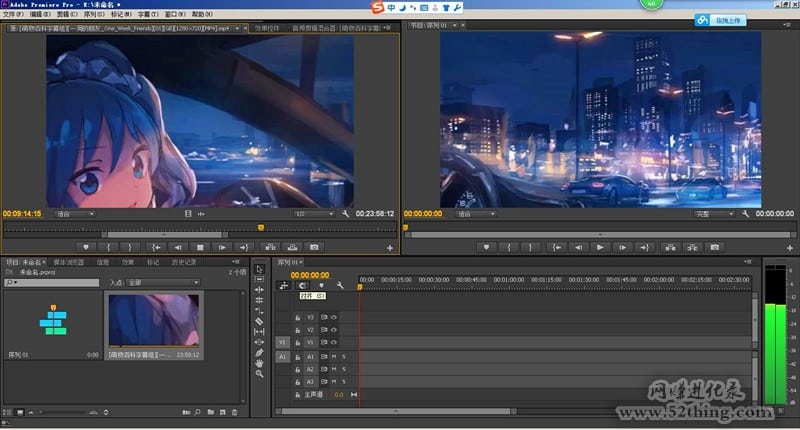Switch to 效果控件 tab

(x=267, y=28)
